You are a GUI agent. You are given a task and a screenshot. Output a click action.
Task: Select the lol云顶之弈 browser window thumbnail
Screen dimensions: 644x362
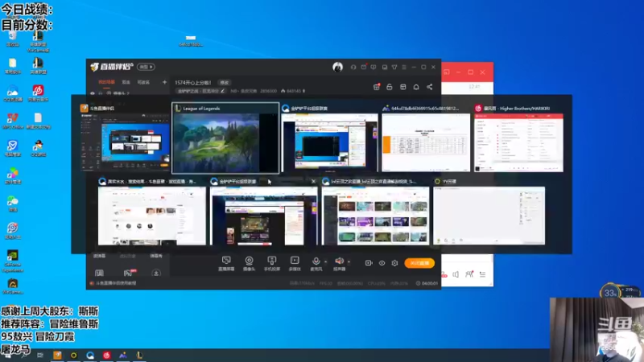pyautogui.click(x=375, y=212)
